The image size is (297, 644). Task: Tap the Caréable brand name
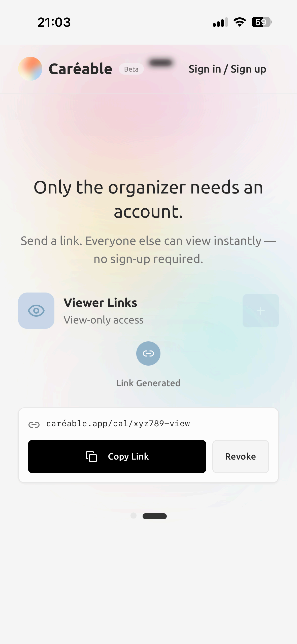click(80, 69)
